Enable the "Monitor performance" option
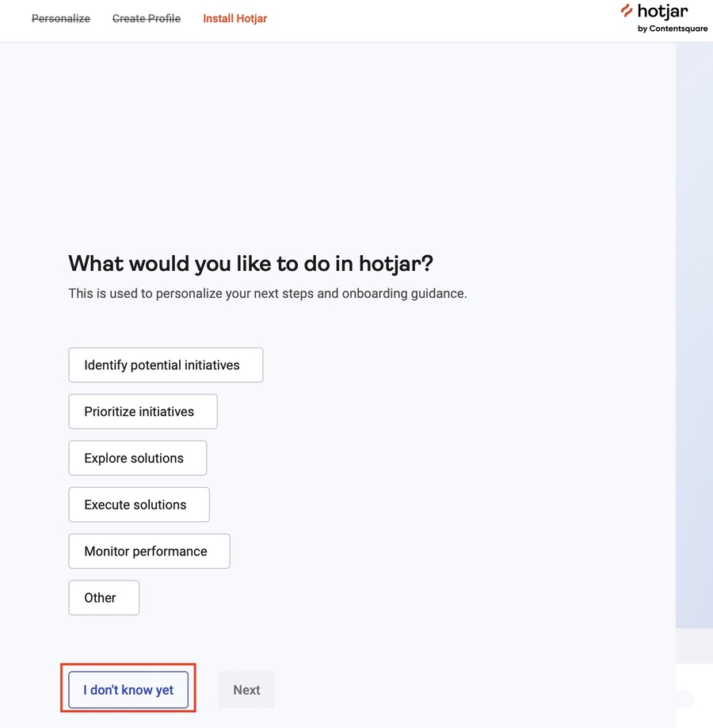 149,551
